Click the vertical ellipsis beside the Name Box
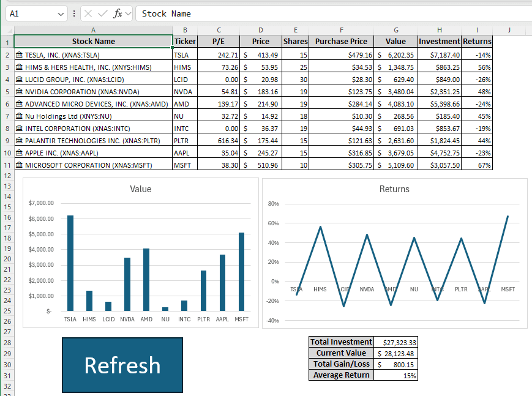This screenshot has width=532, height=396. tap(74, 13)
